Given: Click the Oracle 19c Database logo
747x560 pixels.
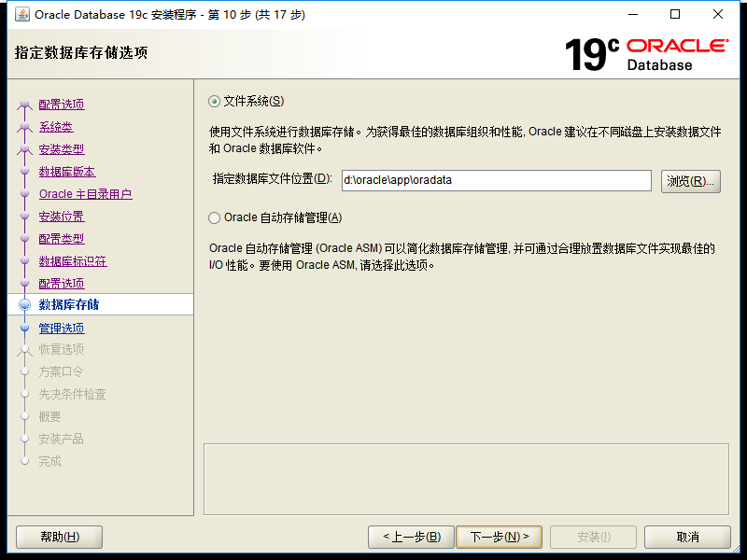Looking at the screenshot, I should tap(646, 54).
